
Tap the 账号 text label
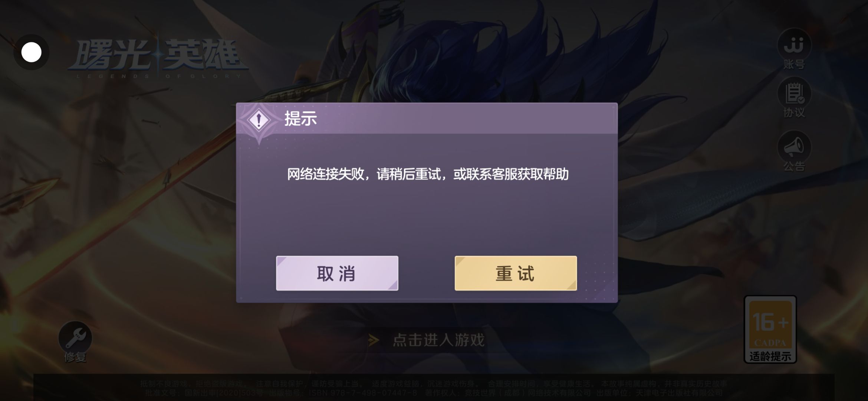[x=794, y=65]
